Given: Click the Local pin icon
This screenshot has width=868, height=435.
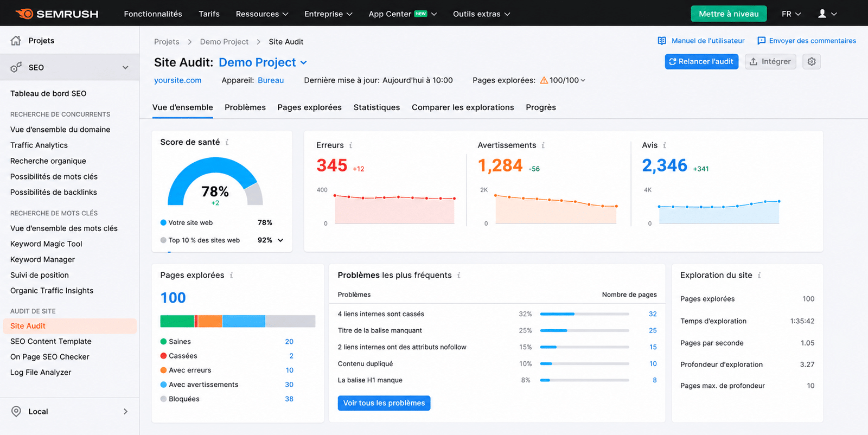Looking at the screenshot, I should 16,411.
